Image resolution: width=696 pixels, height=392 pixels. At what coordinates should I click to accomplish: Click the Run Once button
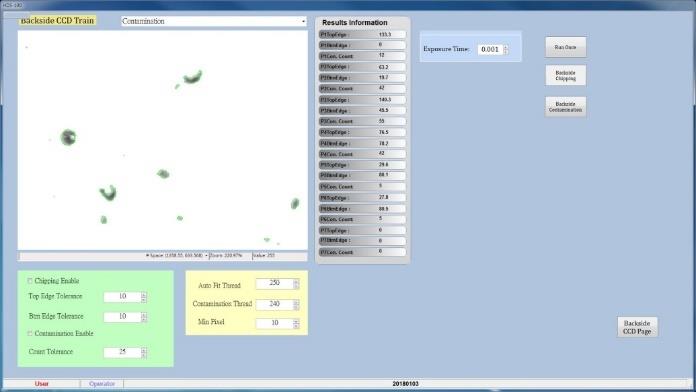[x=566, y=47]
